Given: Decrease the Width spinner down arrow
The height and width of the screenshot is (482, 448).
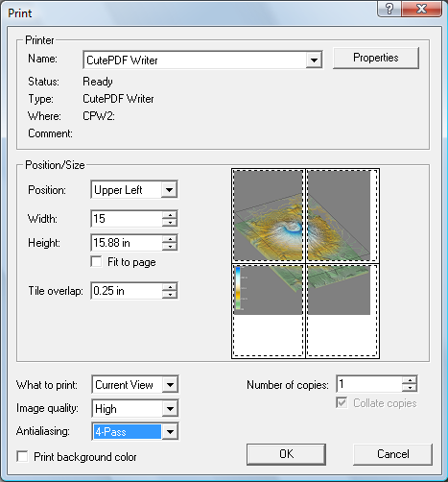Looking at the screenshot, I should tap(170, 222).
